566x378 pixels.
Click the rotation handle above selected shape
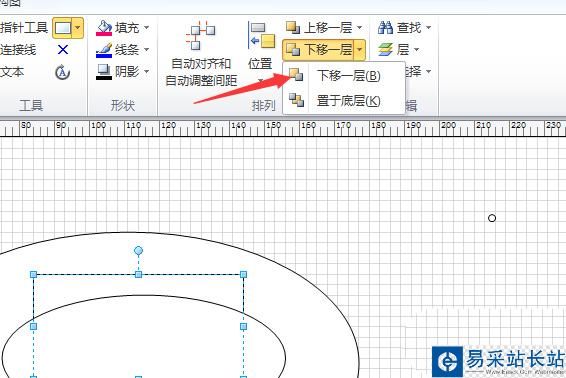[138, 250]
